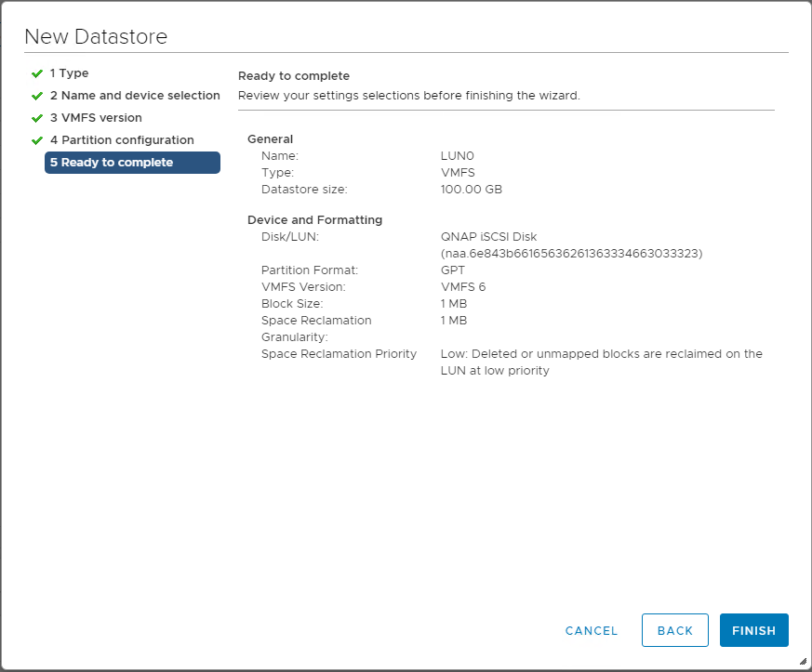Click checkmark icon next to Partition configuration
The width and height of the screenshot is (812, 672).
coord(37,140)
